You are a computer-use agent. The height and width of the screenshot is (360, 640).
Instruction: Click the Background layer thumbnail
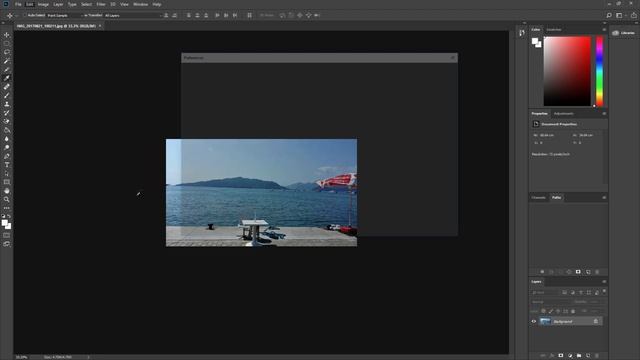(545, 321)
